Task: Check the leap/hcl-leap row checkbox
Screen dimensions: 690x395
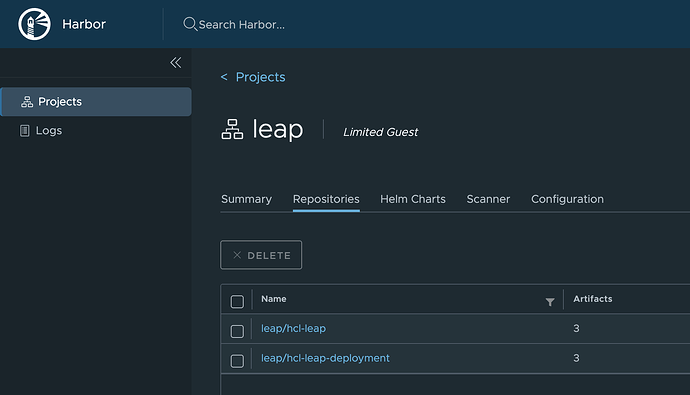Action: click(237, 331)
